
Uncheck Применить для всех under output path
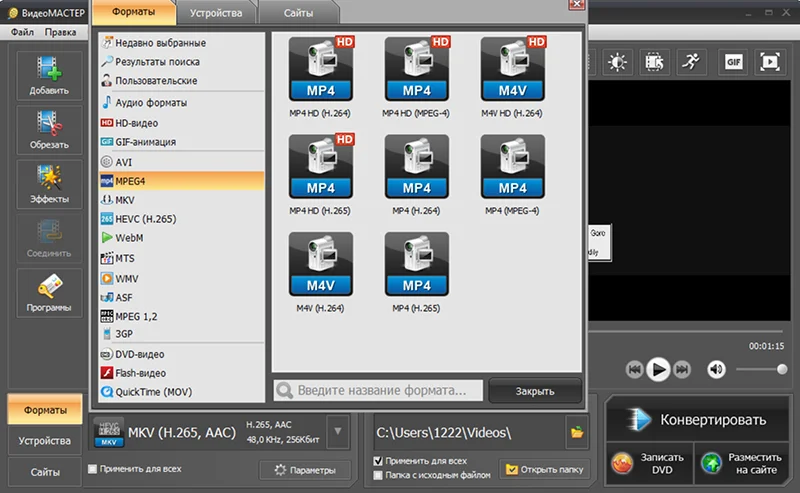click(378, 461)
